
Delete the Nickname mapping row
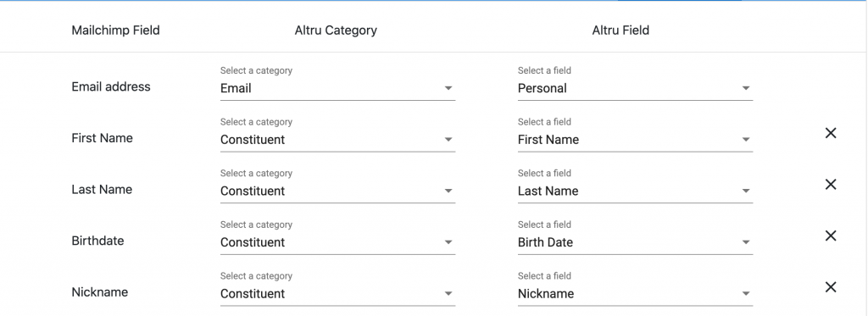coord(831,287)
